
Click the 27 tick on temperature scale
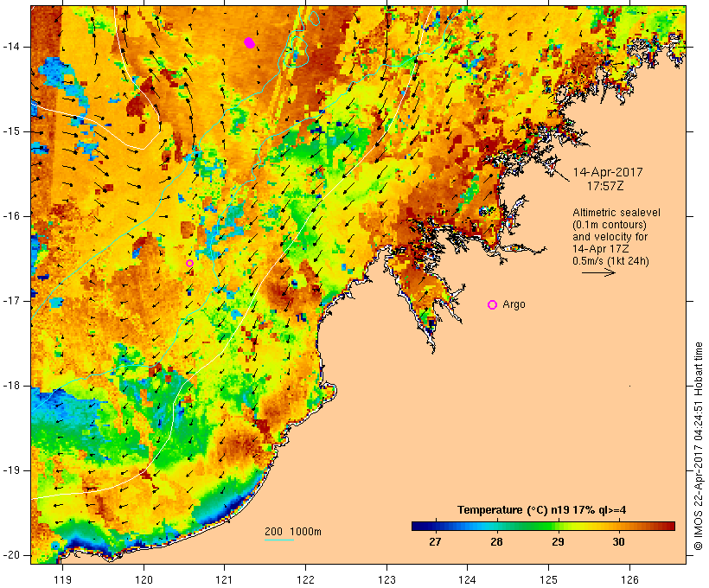click(x=435, y=542)
